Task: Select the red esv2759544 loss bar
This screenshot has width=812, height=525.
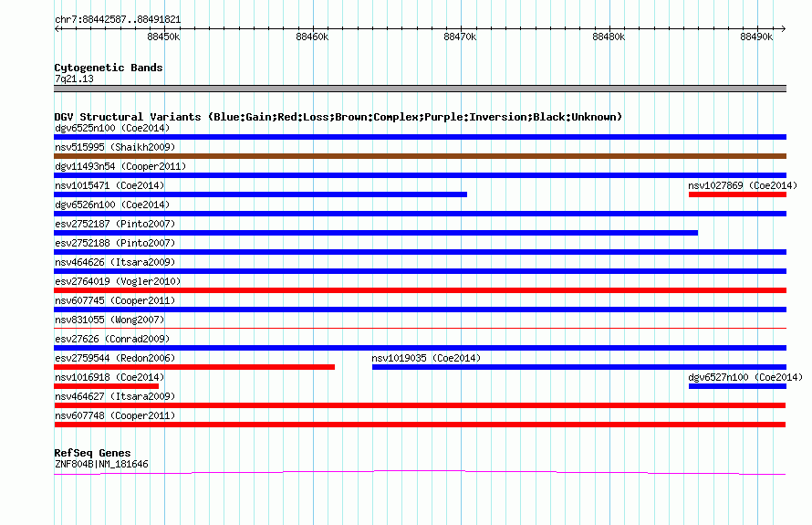Action: pos(194,367)
